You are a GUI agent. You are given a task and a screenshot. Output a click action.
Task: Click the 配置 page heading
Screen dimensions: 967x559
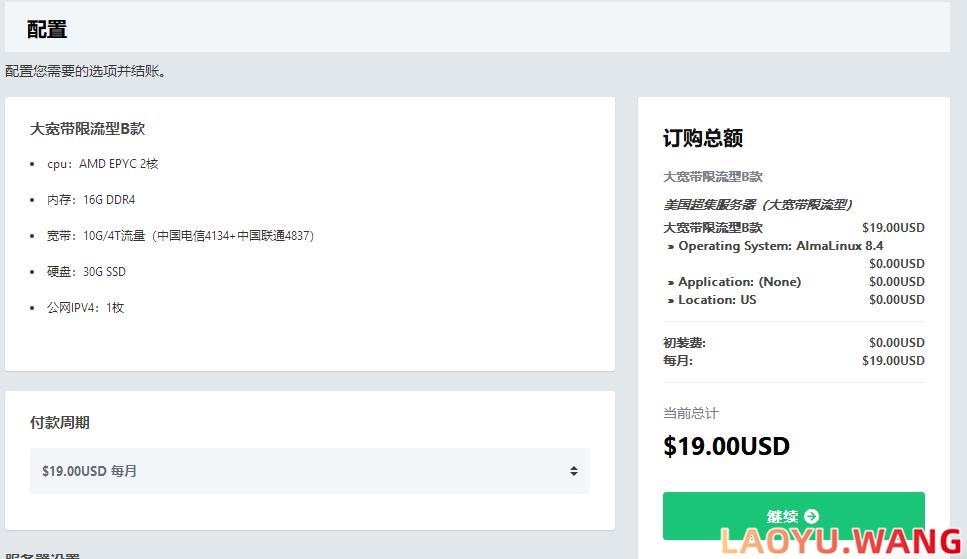point(47,29)
